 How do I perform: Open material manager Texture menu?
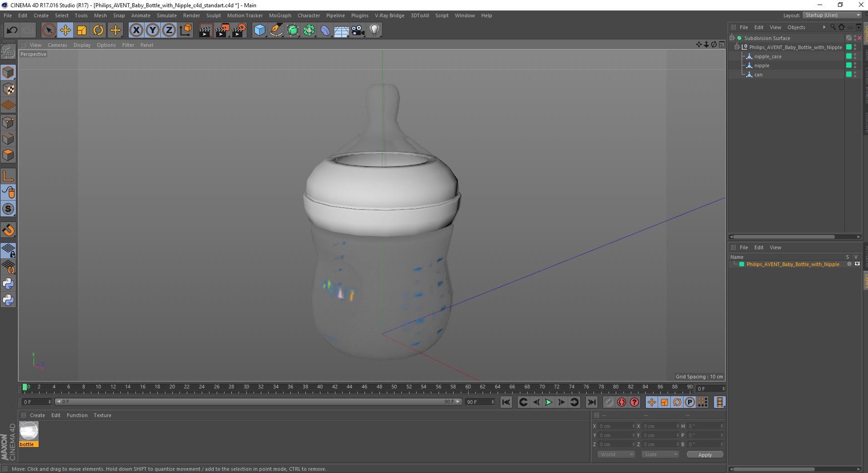[x=102, y=415]
